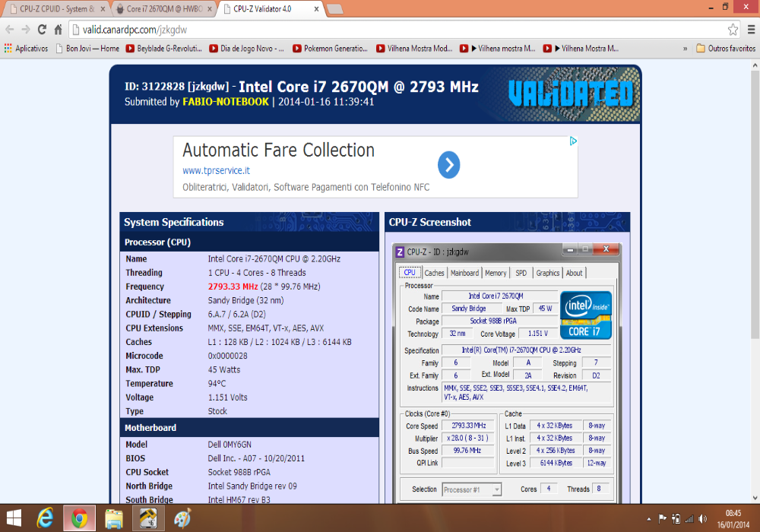Switch to the Core i7 2670QM @ HWBOT tab
760x532 pixels.
[164, 8]
